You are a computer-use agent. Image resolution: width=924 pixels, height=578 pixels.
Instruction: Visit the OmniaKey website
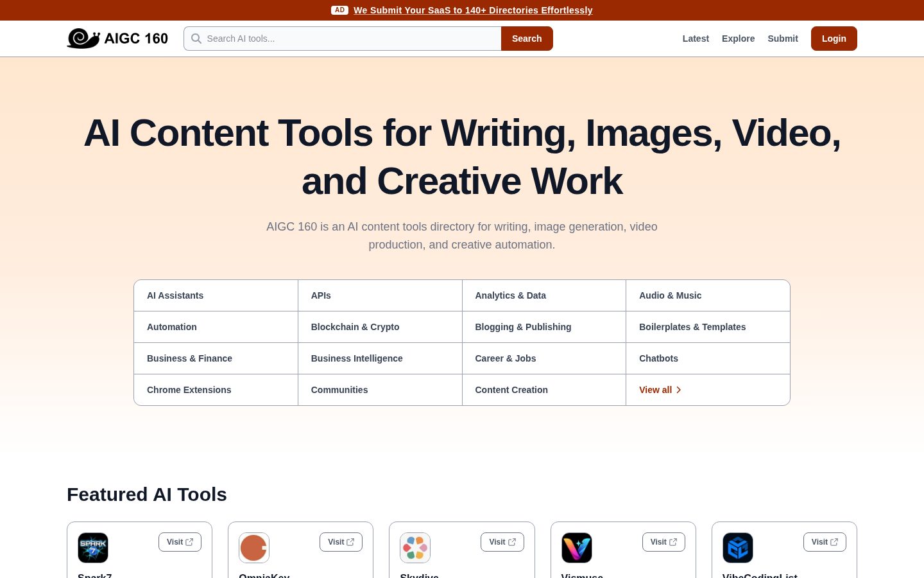[341, 542]
